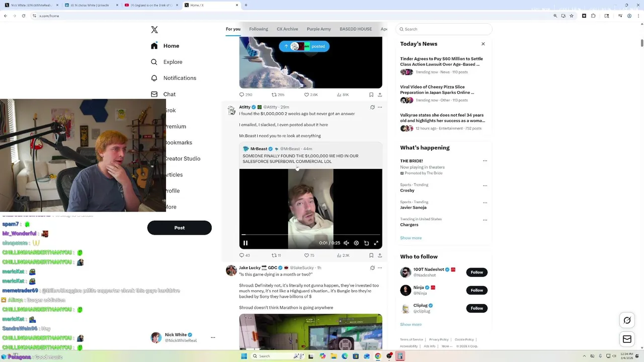Go to Home in sidebar
The height and width of the screenshot is (362, 644).
[x=165, y=46]
